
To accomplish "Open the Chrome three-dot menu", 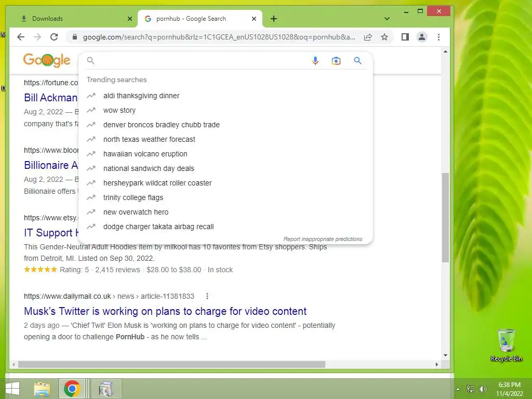I will [x=438, y=37].
